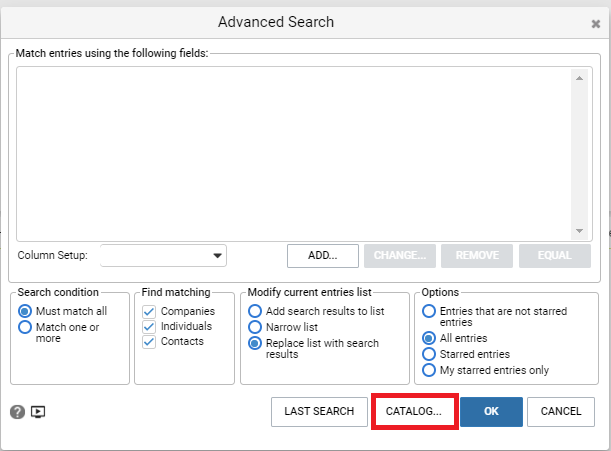Click the fields list scroll down arrow
611x451 pixels.
point(579,231)
